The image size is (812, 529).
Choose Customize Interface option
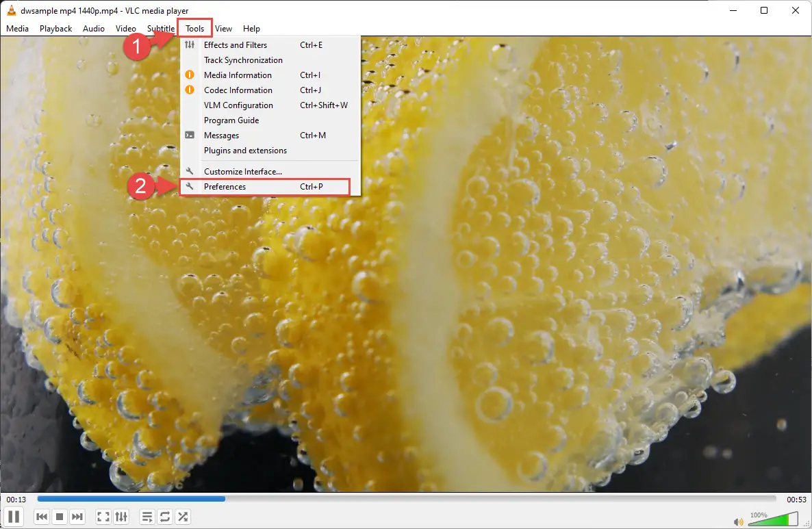click(270, 171)
